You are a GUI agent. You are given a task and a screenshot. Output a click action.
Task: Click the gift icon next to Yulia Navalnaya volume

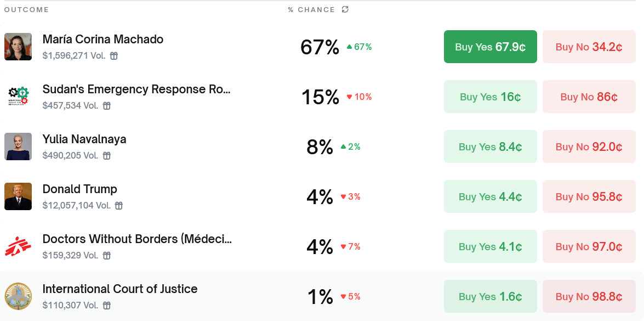(107, 156)
